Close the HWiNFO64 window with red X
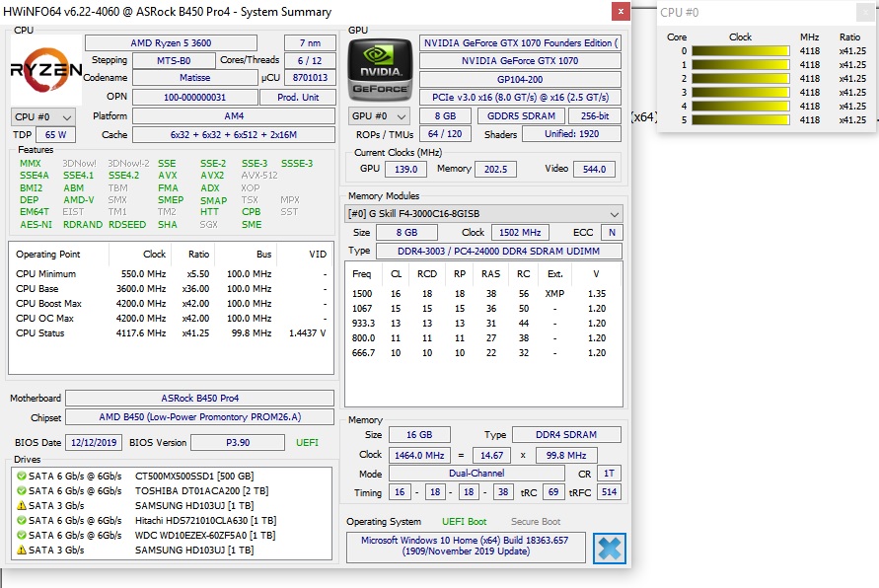Screen dimensions: 879x588 click(621, 11)
